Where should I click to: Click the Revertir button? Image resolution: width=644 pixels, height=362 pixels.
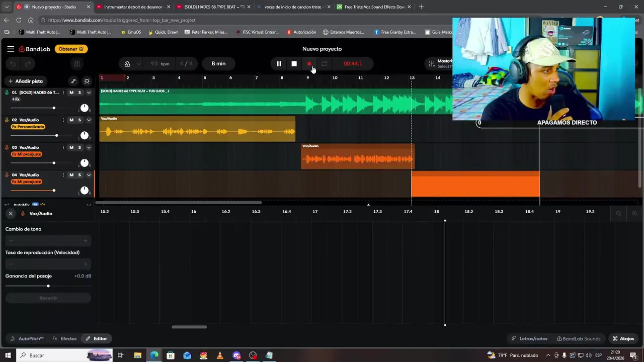point(48,298)
